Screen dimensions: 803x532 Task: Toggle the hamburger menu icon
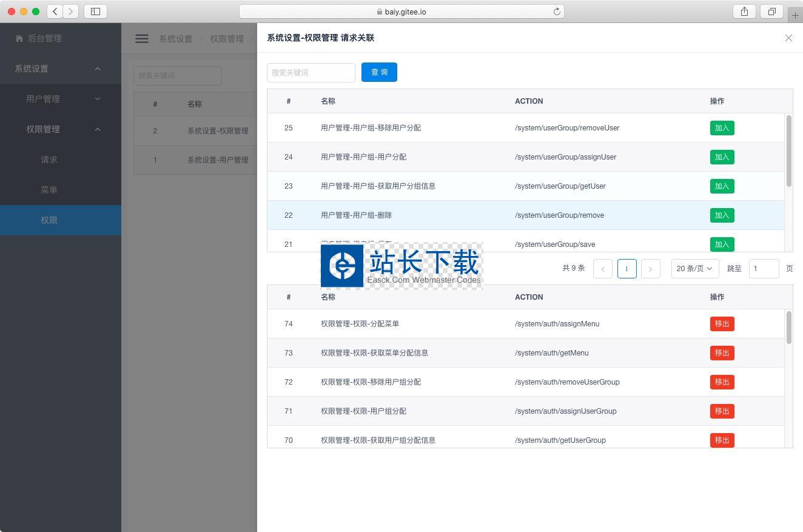142,38
